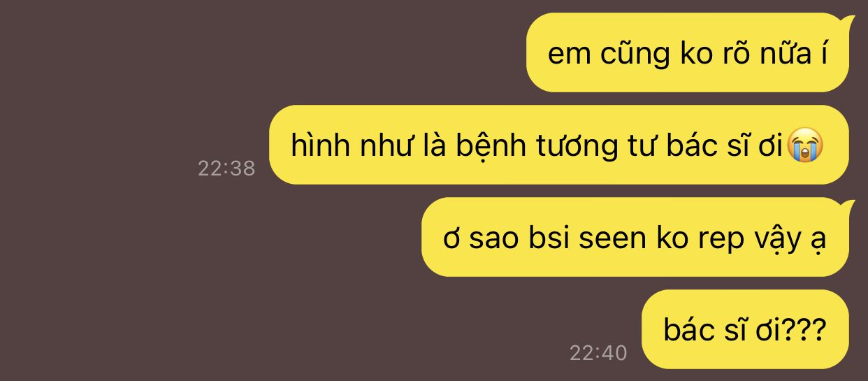Select the "ơ sao bsi seen ko rep" message
This screenshot has height=381, width=868.
click(x=635, y=237)
